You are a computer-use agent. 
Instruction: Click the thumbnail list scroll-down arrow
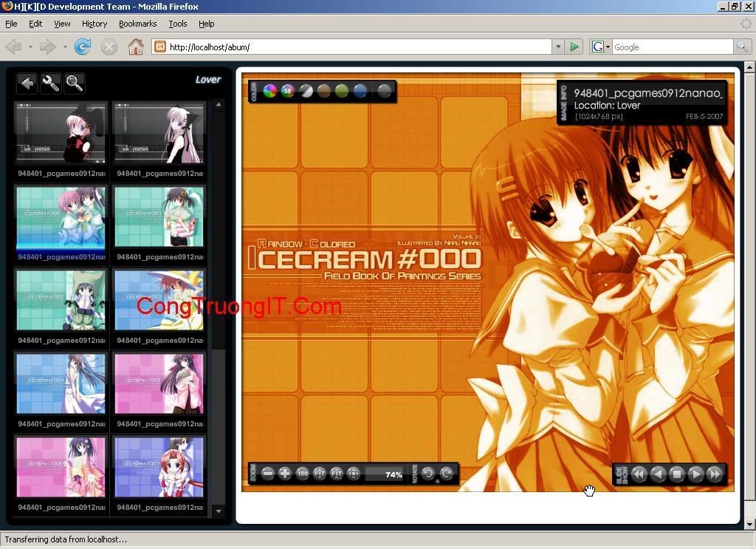(x=219, y=511)
